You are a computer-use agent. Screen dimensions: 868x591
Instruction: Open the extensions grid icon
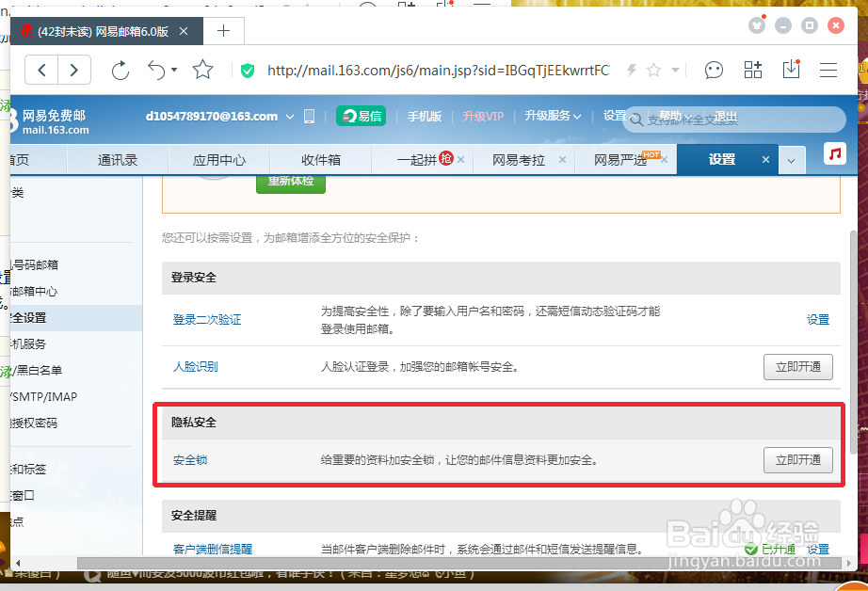coord(753,70)
